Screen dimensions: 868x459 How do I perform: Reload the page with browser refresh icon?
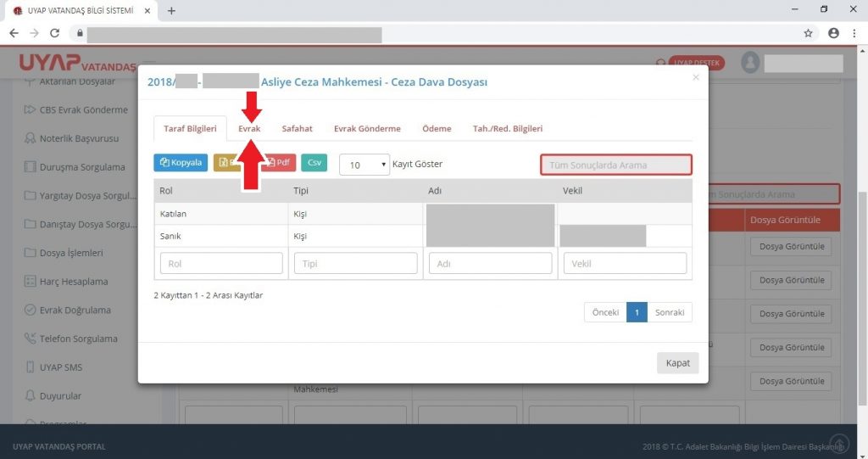tap(55, 33)
